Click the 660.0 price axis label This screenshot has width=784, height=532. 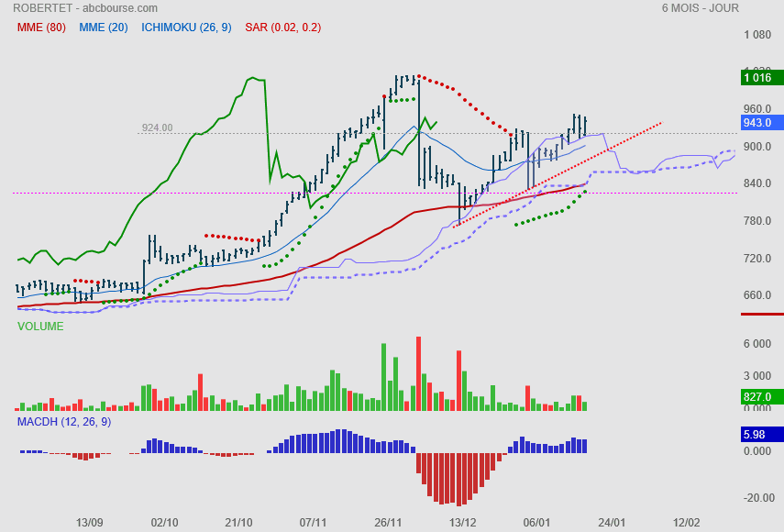point(757,295)
